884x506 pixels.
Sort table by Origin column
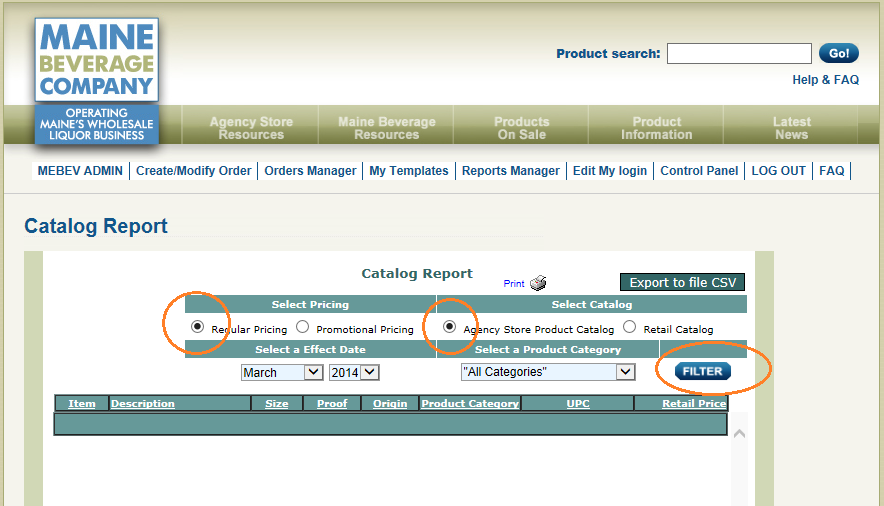[x=390, y=403]
